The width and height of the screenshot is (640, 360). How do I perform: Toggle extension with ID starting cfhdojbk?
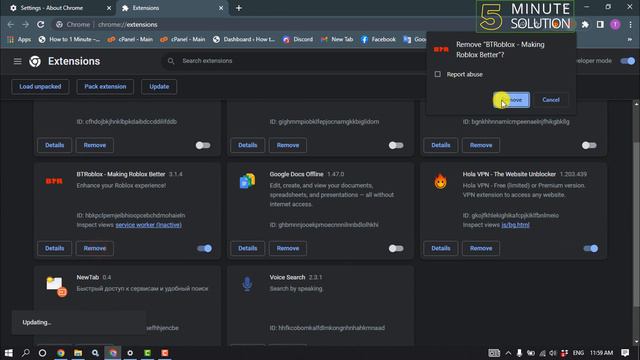pyautogui.click(x=203, y=145)
